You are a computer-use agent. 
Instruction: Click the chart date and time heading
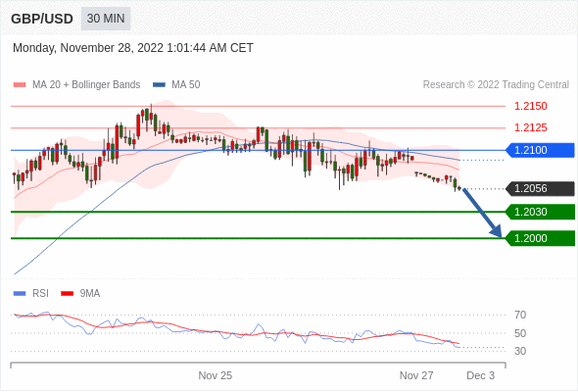pos(133,48)
